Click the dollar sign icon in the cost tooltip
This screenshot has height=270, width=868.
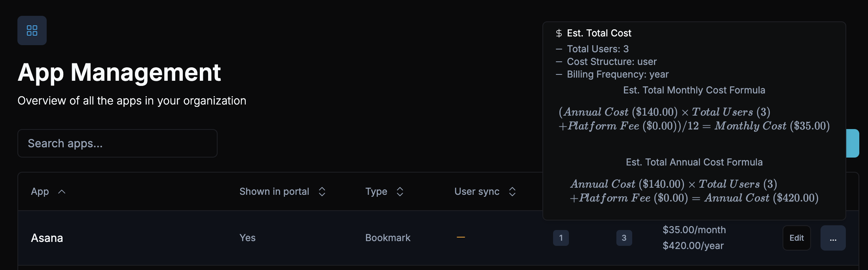[559, 33]
